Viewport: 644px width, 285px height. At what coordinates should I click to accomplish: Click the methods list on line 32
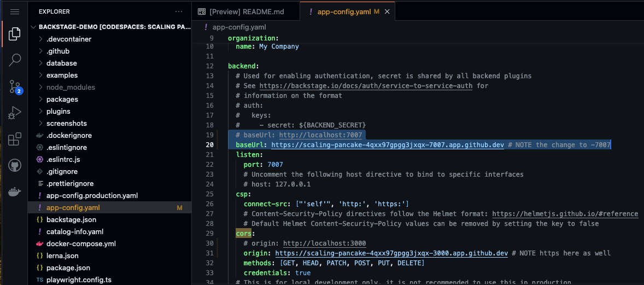pyautogui.click(x=352, y=263)
